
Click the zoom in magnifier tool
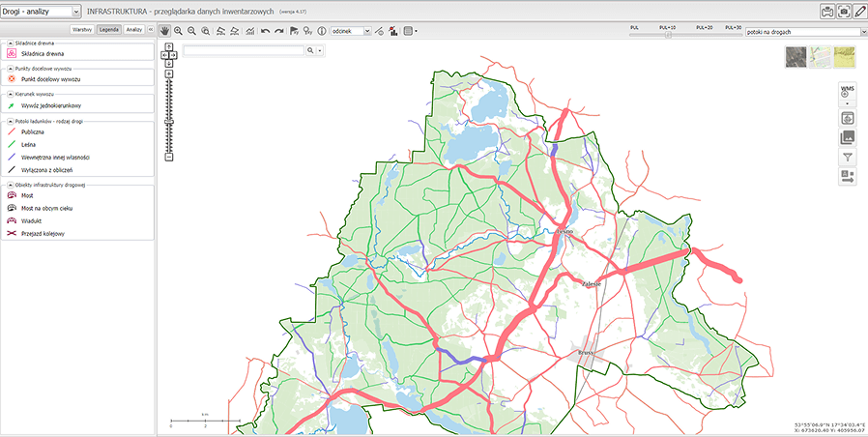(x=179, y=31)
